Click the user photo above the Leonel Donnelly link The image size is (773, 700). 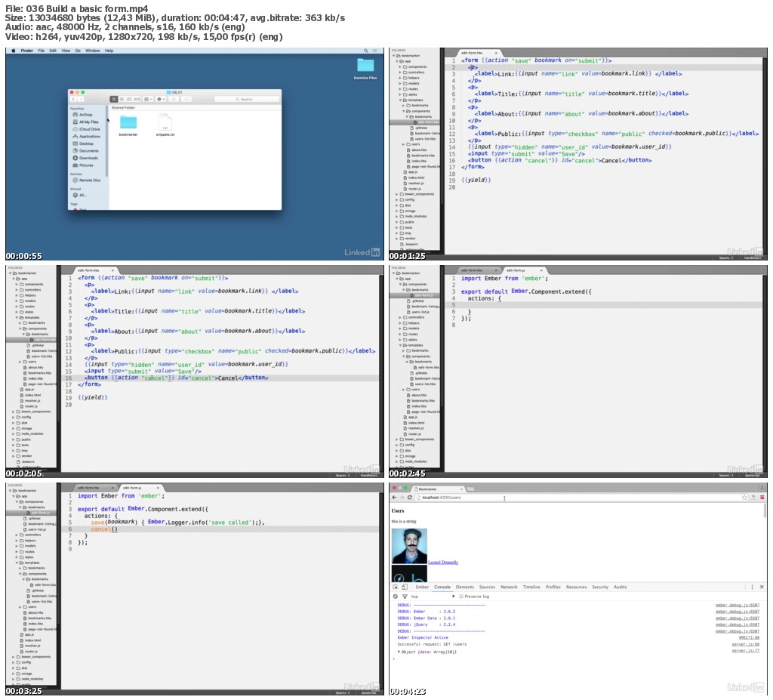coord(409,546)
